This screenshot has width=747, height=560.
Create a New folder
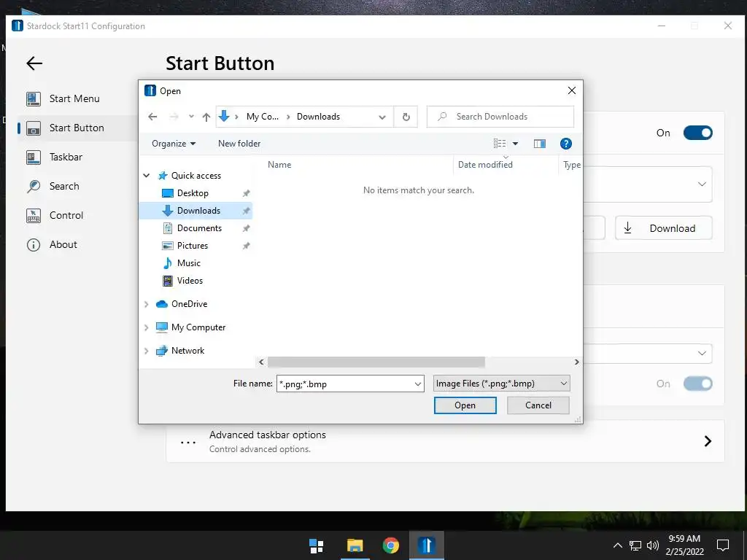pos(239,144)
